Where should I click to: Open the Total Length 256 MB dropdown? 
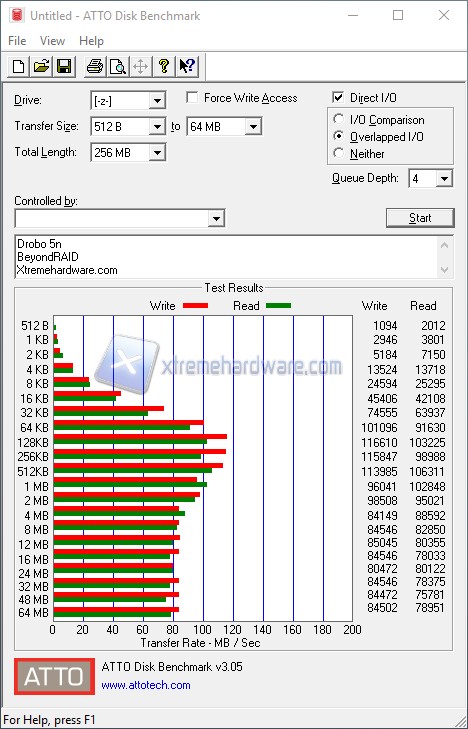click(157, 152)
